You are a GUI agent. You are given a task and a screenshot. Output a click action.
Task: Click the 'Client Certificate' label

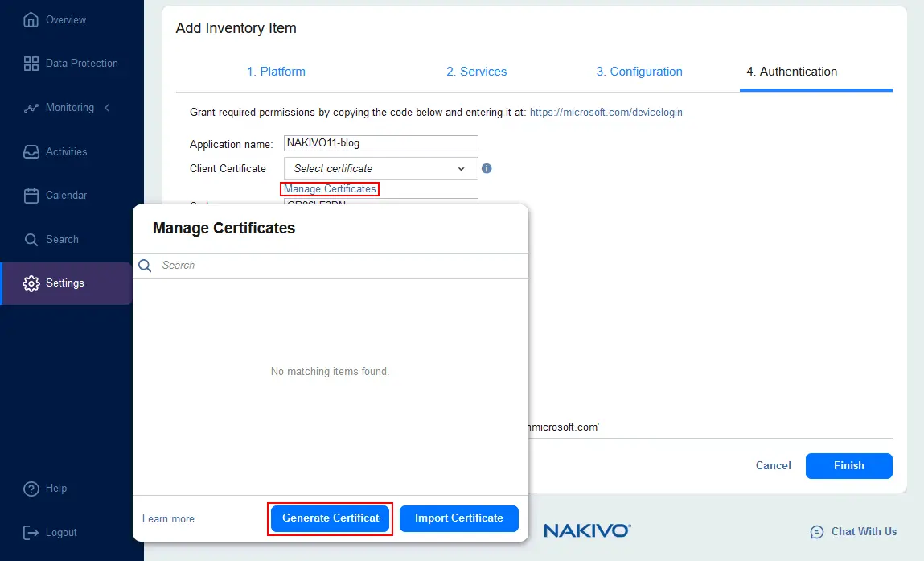(x=228, y=169)
